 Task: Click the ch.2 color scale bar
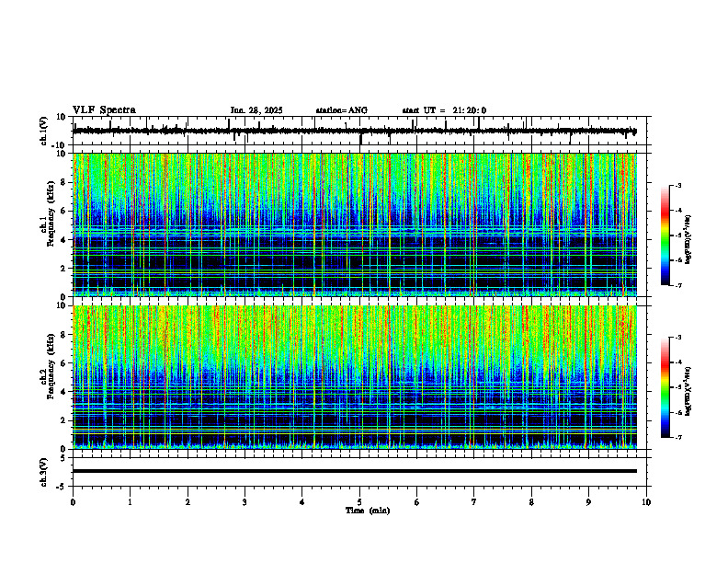(x=665, y=387)
